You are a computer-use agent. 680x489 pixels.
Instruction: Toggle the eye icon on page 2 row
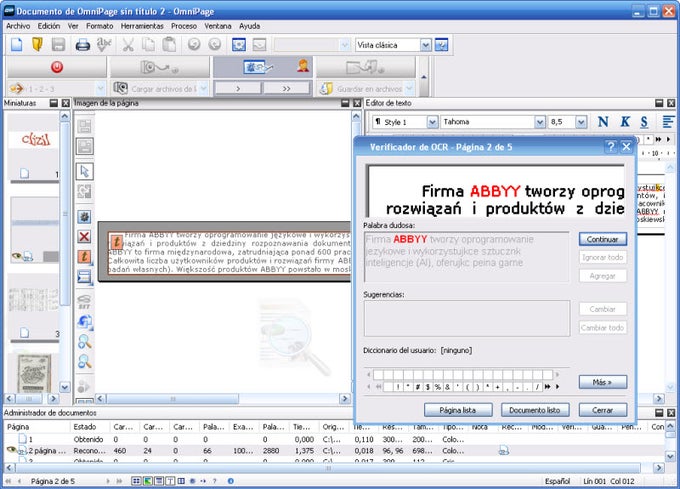click(x=12, y=450)
